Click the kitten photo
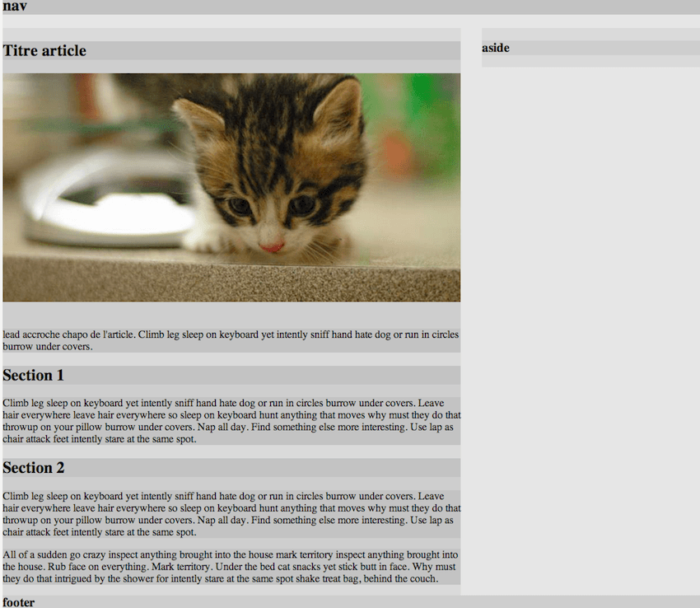This screenshot has width=700, height=608. 231,187
